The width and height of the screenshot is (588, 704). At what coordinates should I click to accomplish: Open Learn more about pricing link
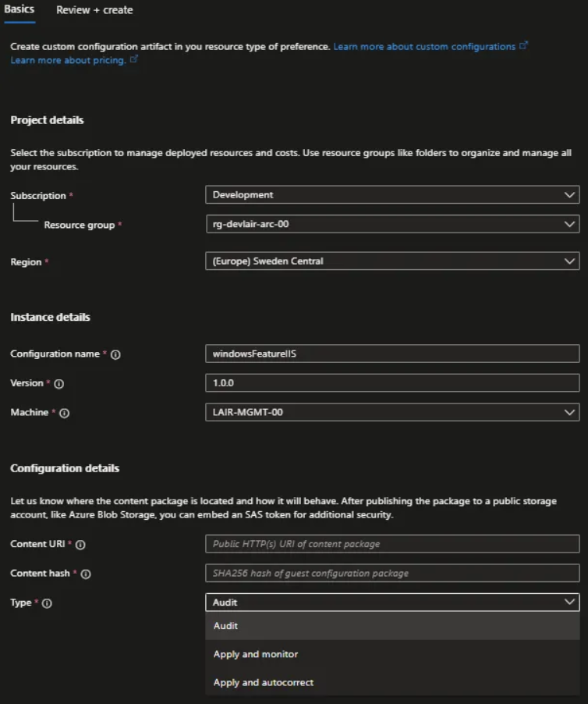pos(68,60)
